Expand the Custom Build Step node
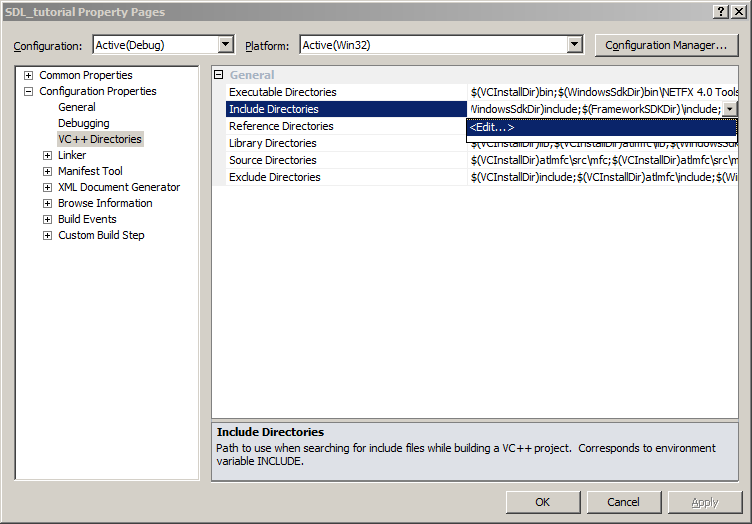The image size is (752, 524). pyautogui.click(x=47, y=235)
